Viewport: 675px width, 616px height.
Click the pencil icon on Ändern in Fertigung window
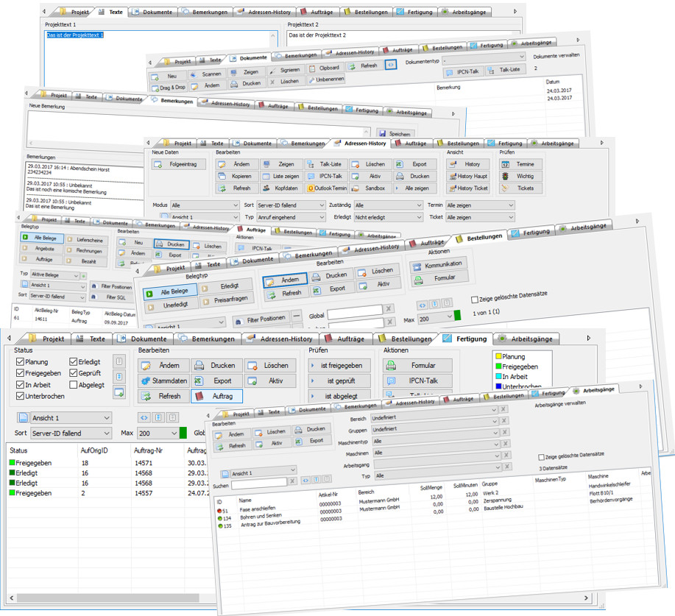pos(146,366)
